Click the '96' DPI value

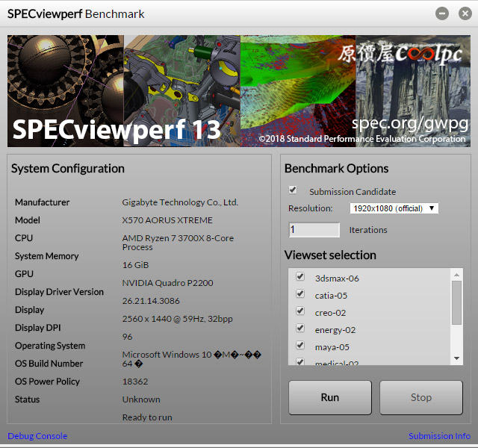tap(127, 337)
